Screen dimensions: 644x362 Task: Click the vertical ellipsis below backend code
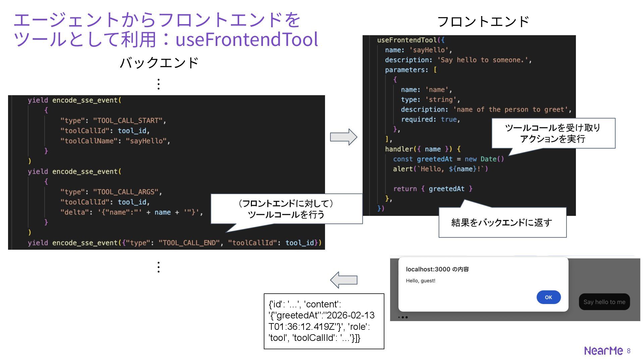[158, 267]
